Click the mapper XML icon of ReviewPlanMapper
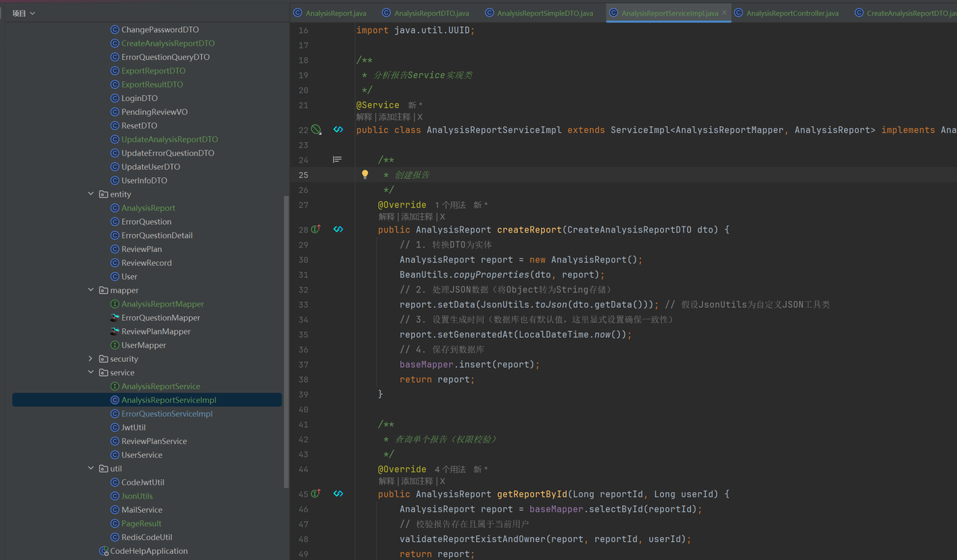 point(114,332)
